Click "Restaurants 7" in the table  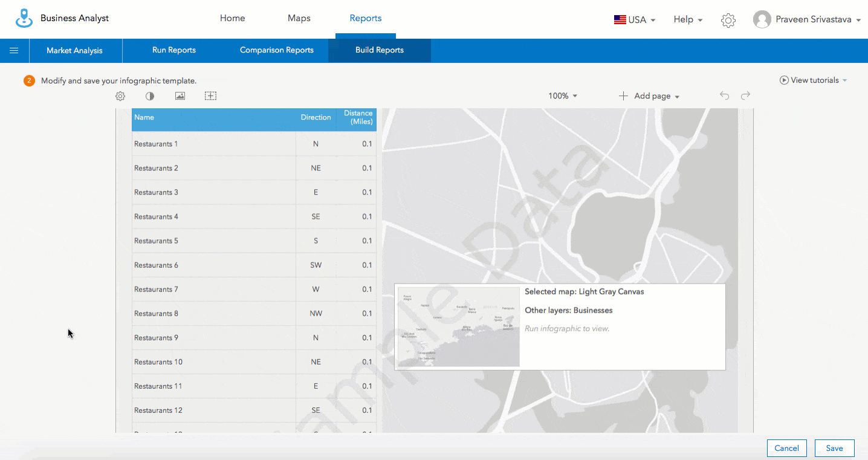point(156,289)
